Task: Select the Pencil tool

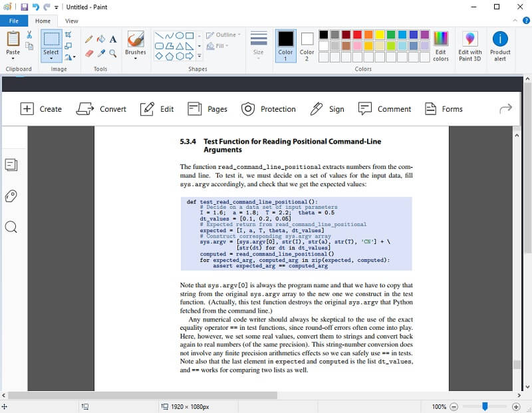Action: (89, 39)
